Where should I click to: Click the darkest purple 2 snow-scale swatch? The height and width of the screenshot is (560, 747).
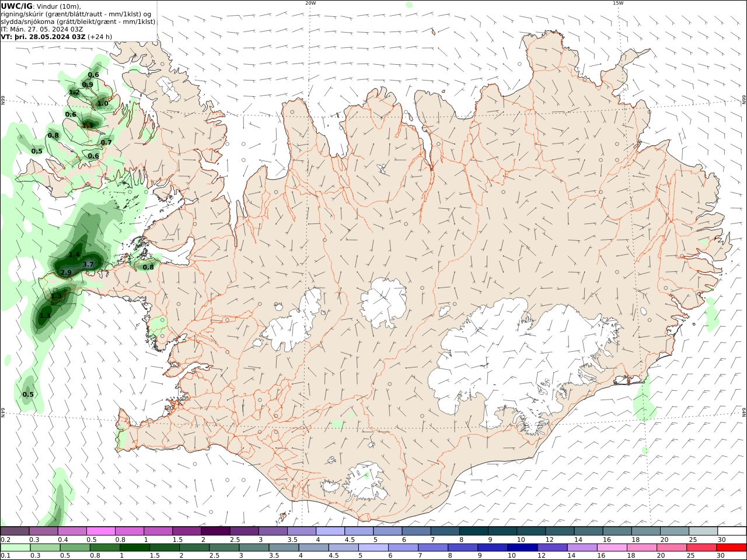[x=215, y=531]
